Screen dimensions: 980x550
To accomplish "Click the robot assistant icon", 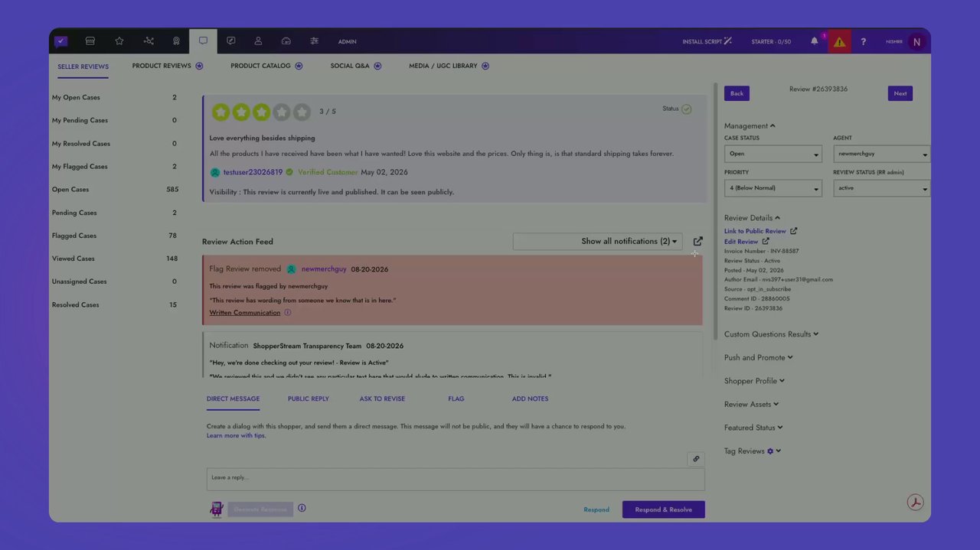I will click(x=216, y=509).
